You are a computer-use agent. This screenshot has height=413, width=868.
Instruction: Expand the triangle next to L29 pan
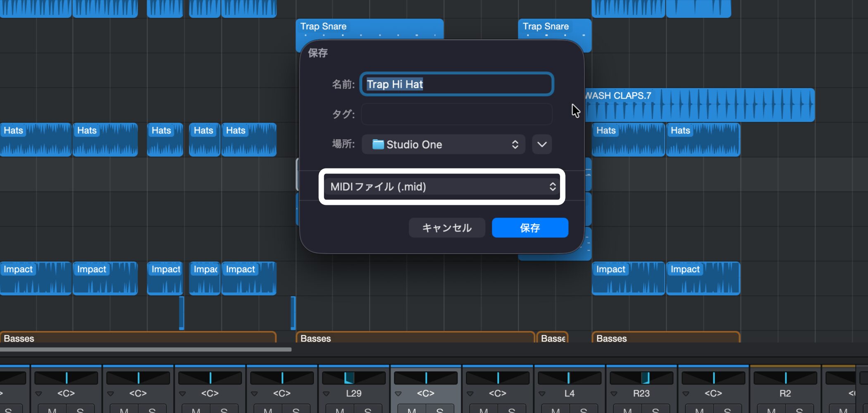pos(326,394)
